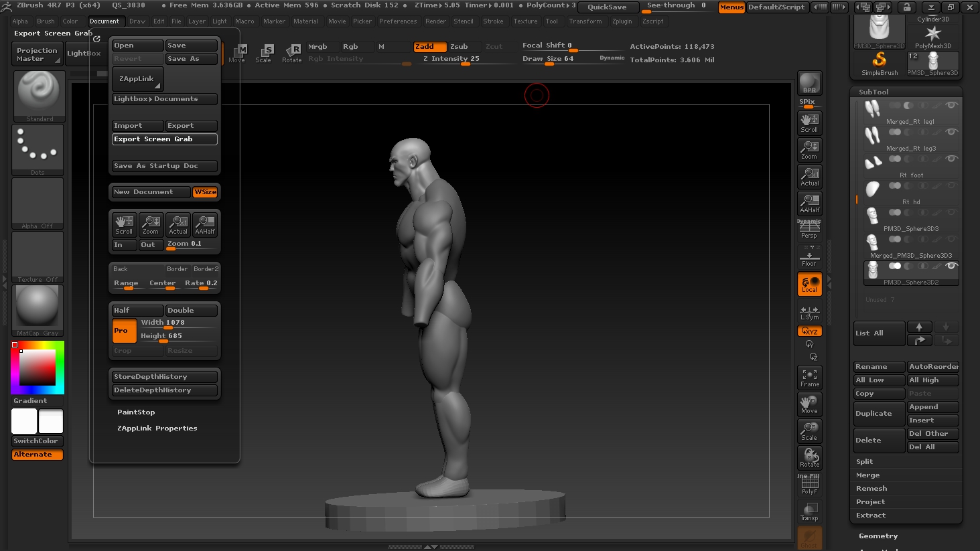Click the AAHalf icon in right shelf

[x=810, y=204]
